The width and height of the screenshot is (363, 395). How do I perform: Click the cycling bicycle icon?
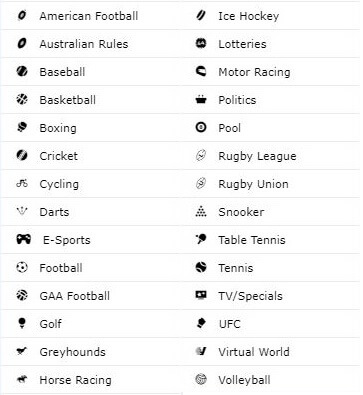point(22,183)
